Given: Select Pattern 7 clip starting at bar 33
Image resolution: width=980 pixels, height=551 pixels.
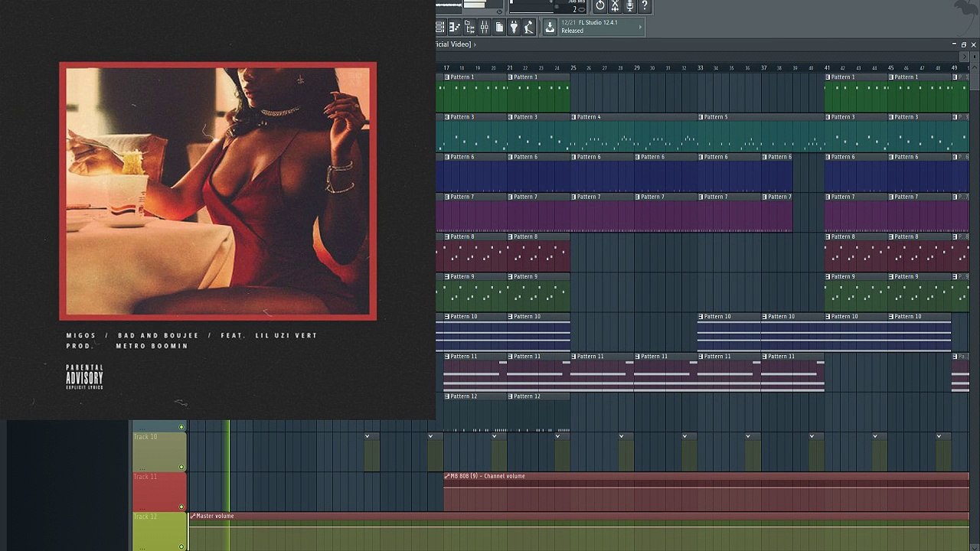Looking at the screenshot, I should click(x=729, y=213).
